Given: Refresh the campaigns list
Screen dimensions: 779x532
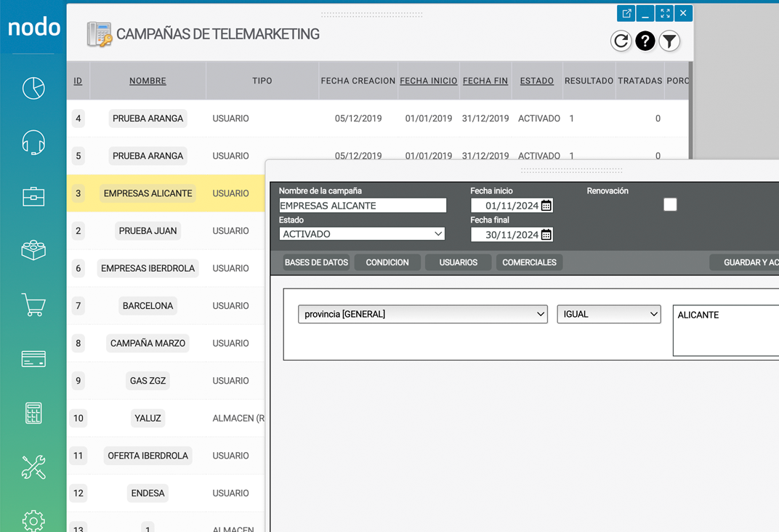Looking at the screenshot, I should (621, 41).
